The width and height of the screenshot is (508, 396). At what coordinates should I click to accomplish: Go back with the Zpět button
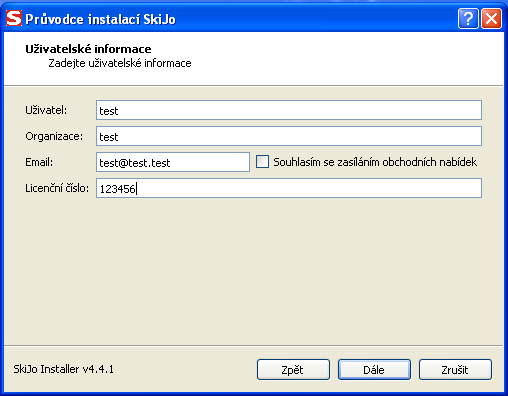pos(293,369)
